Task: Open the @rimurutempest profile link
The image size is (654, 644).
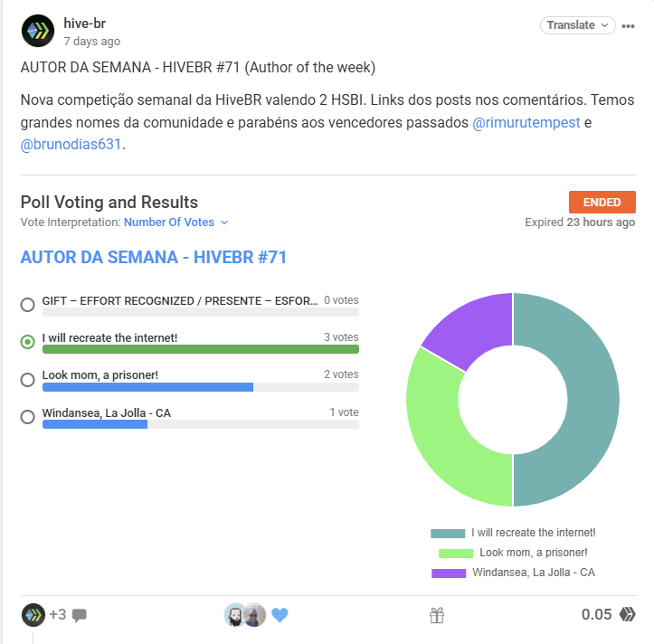Action: 526,123
